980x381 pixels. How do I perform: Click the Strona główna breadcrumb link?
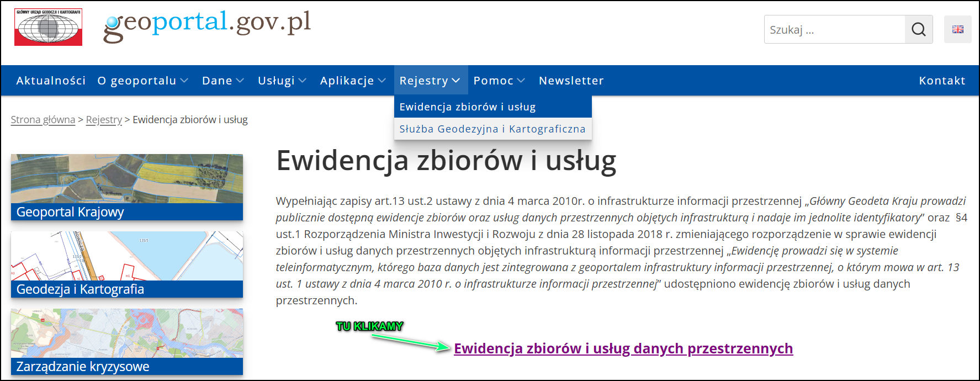coord(43,120)
